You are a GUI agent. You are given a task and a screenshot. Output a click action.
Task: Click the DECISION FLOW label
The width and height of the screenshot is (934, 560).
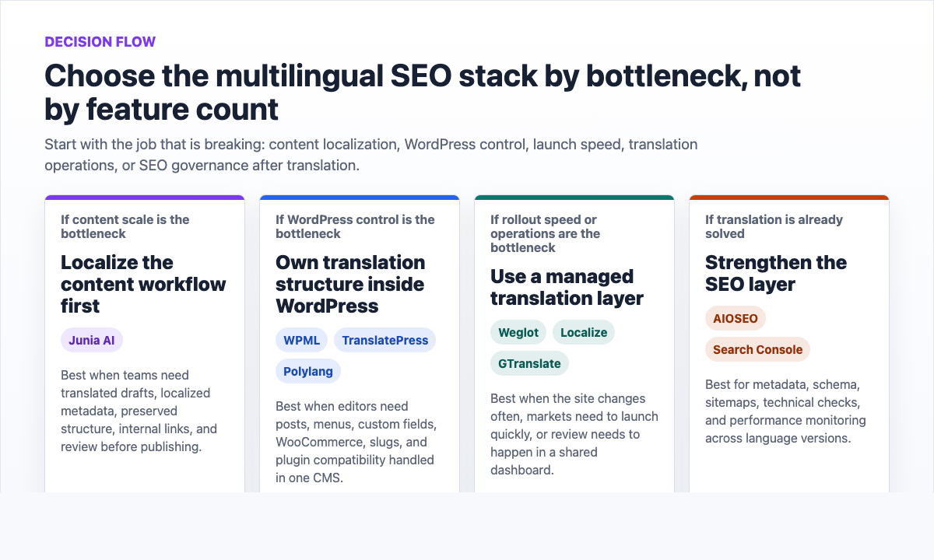pyautogui.click(x=100, y=42)
